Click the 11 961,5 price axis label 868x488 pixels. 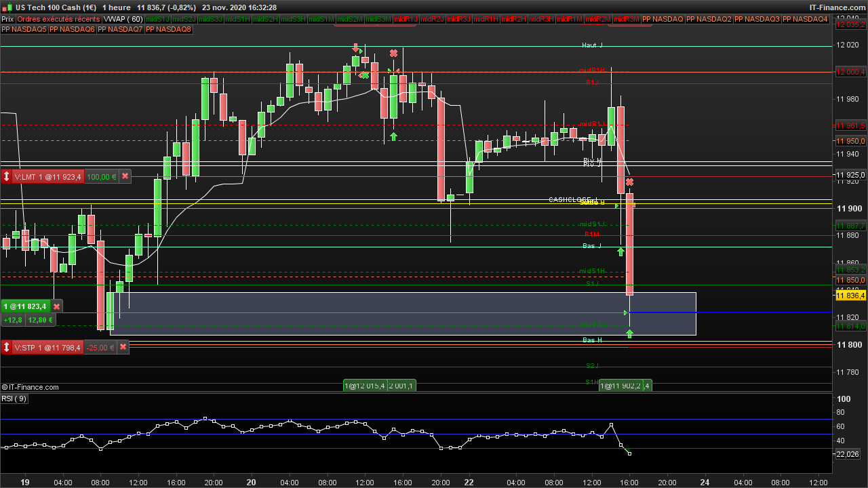click(851, 125)
